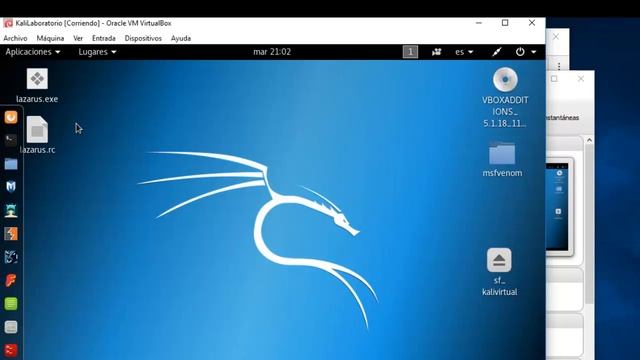Open the Ayuda menu
Image resolution: width=640 pixels, height=360 pixels.
(181, 38)
